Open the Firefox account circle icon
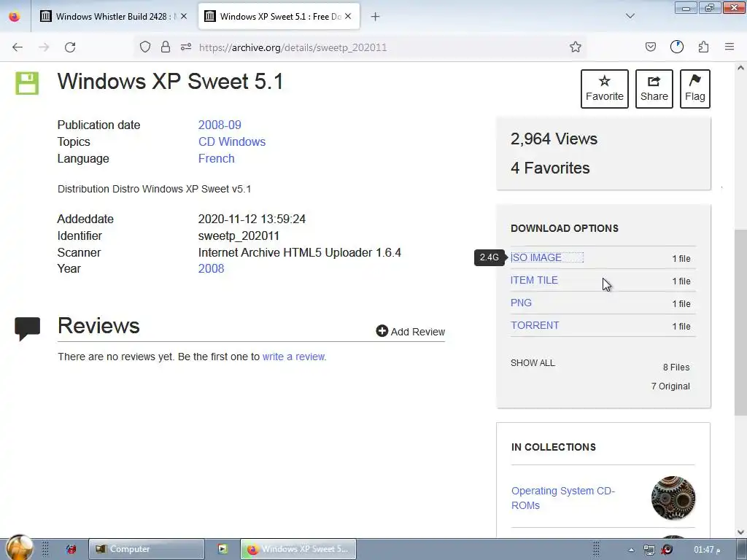Viewport: 747px width, 560px height. pyautogui.click(x=677, y=47)
